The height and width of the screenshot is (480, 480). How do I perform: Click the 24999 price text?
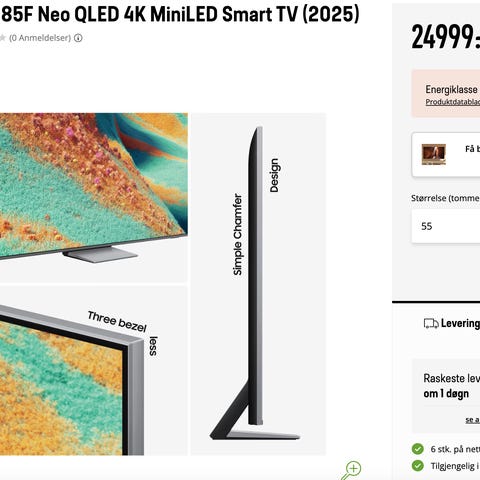446,37
